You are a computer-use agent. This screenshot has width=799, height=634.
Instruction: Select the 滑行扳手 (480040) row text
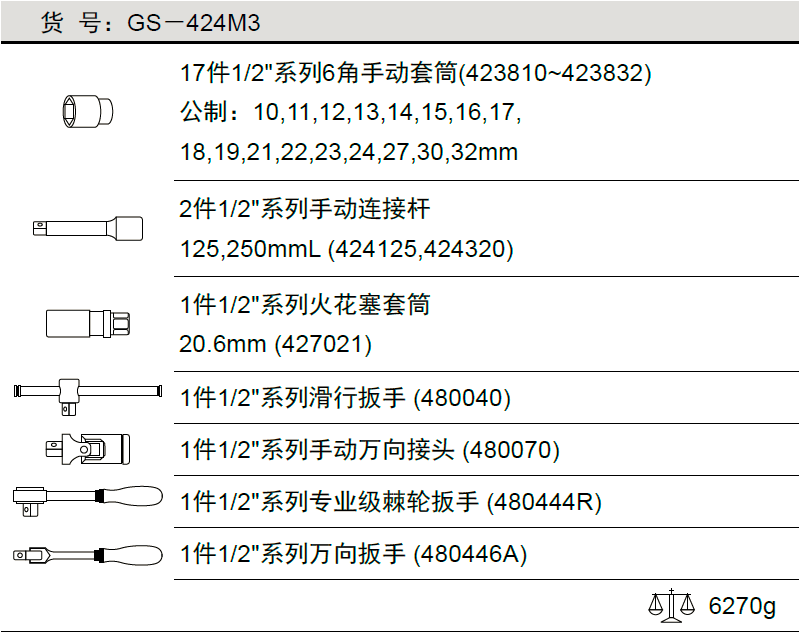point(346,398)
